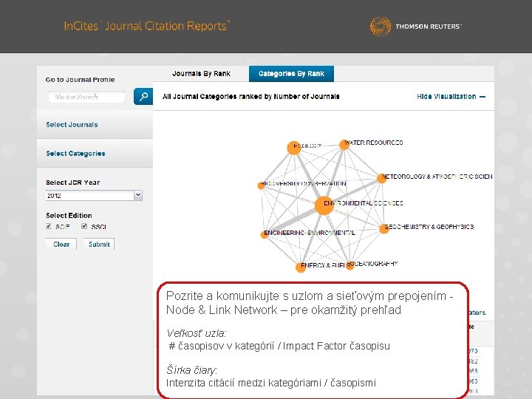
Task: Select the Ecology node
Action: (294, 148)
